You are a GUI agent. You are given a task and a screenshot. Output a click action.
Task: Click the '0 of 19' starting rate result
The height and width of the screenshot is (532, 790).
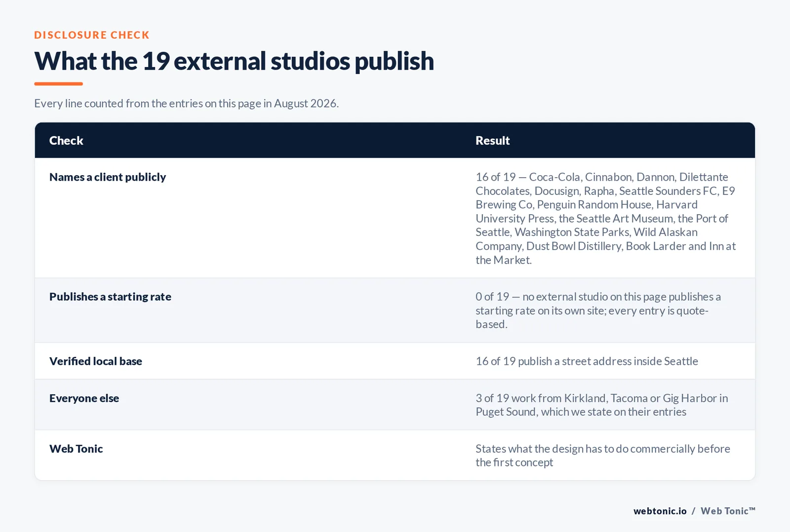point(598,310)
